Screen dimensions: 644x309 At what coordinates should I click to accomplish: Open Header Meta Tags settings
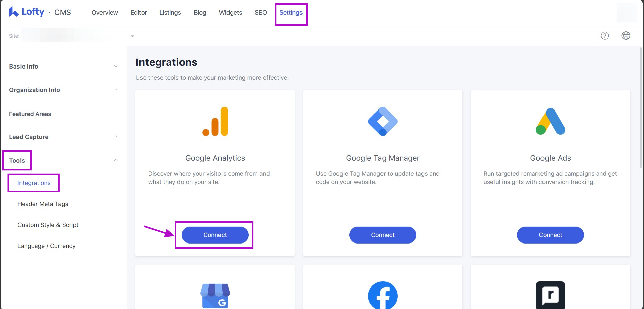[43, 204]
